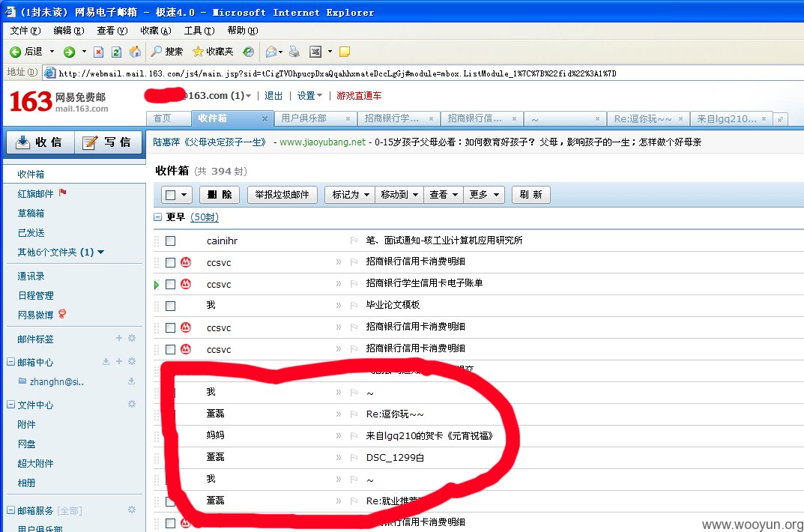
Task: Click flag icon on cainihr email row
Action: (x=354, y=241)
